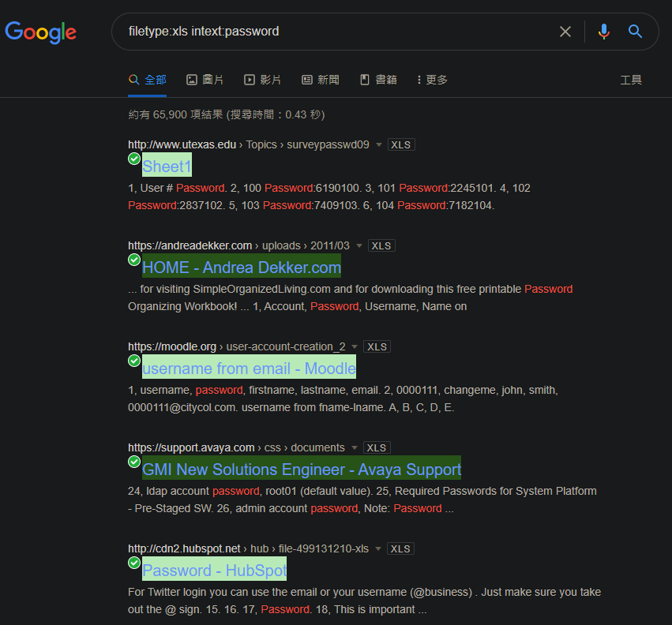Expand the dropdown arrow beside the cdn2.hubspot.net URL
This screenshot has height=625, width=672.
[x=378, y=549]
